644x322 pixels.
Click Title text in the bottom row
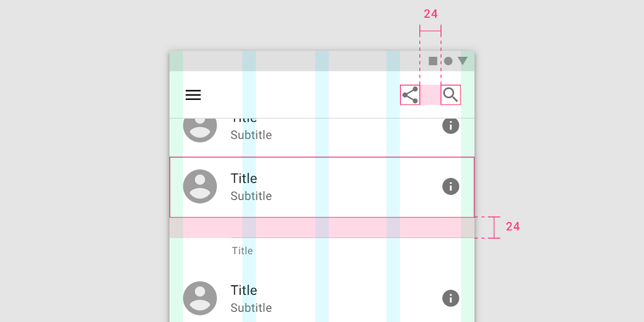tap(243, 290)
